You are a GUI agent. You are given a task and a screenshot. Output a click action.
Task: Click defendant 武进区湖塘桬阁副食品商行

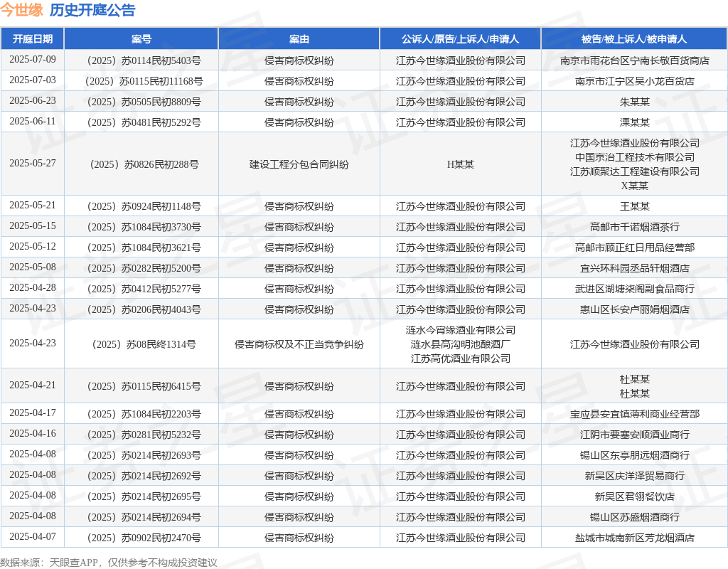pos(635,289)
